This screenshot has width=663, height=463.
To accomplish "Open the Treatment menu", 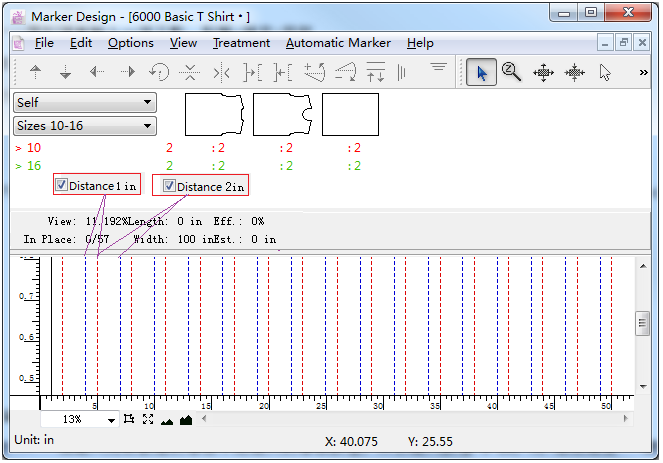I will (241, 43).
